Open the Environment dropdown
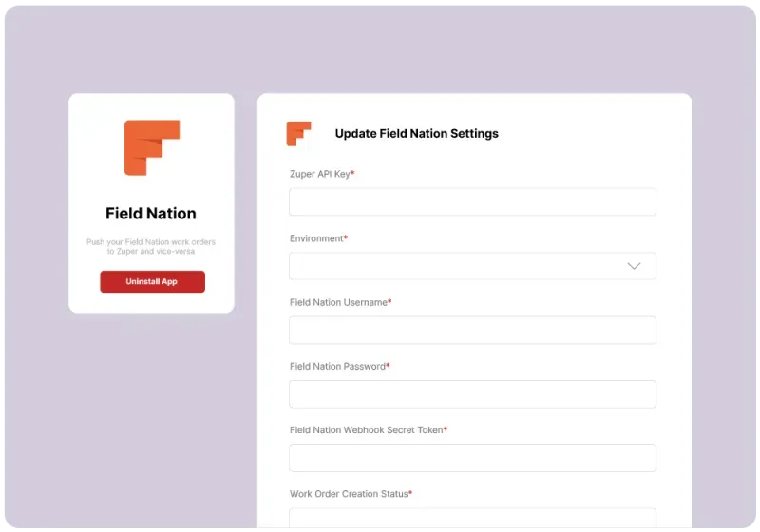Viewport: 760px width, 532px height. tap(472, 266)
